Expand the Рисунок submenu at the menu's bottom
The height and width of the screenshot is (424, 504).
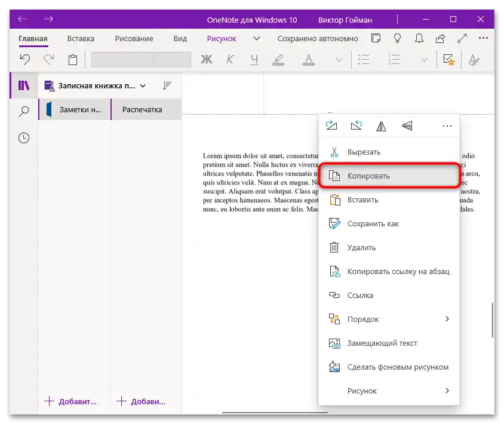[x=389, y=391]
